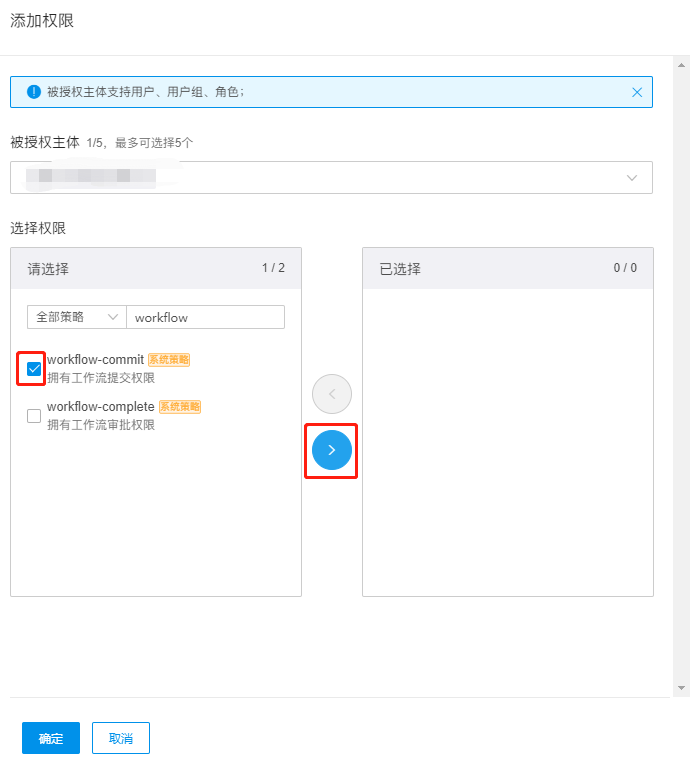The width and height of the screenshot is (690, 763).
Task: Click the greyed move-left arrow button
Action: coord(332,394)
